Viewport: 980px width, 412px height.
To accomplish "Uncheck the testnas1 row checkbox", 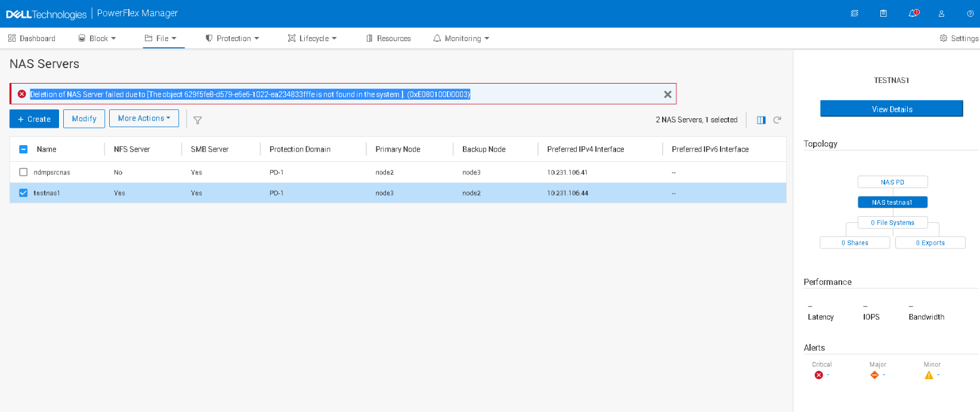I will tap(23, 193).
